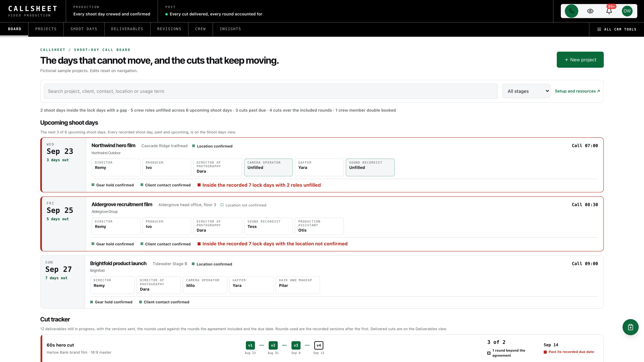View the Insights tab
This screenshot has width=644, height=362.
coord(230,29)
